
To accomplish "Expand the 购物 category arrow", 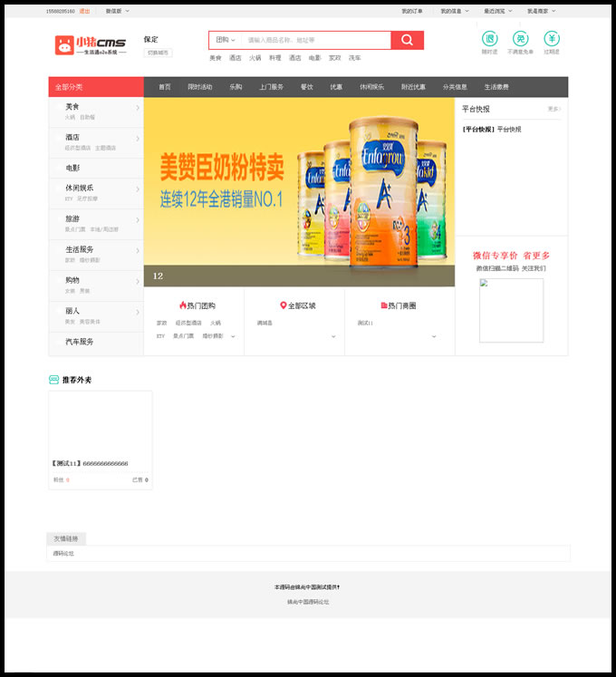I will 138,282.
